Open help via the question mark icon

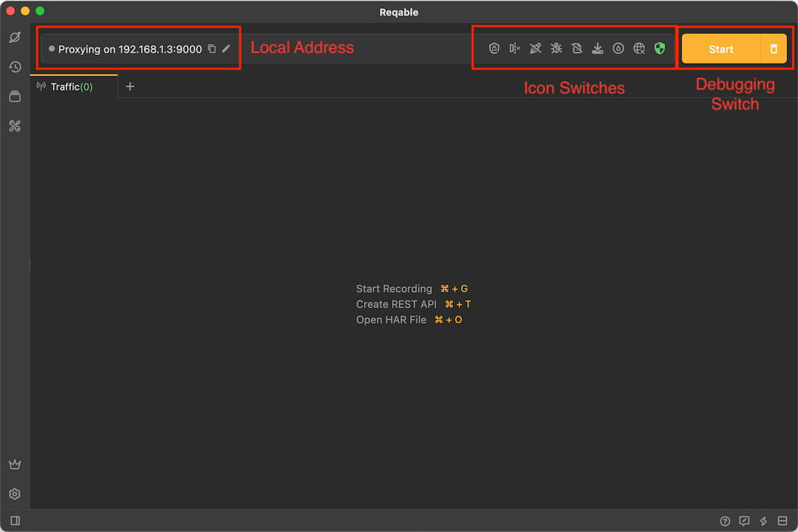724,521
